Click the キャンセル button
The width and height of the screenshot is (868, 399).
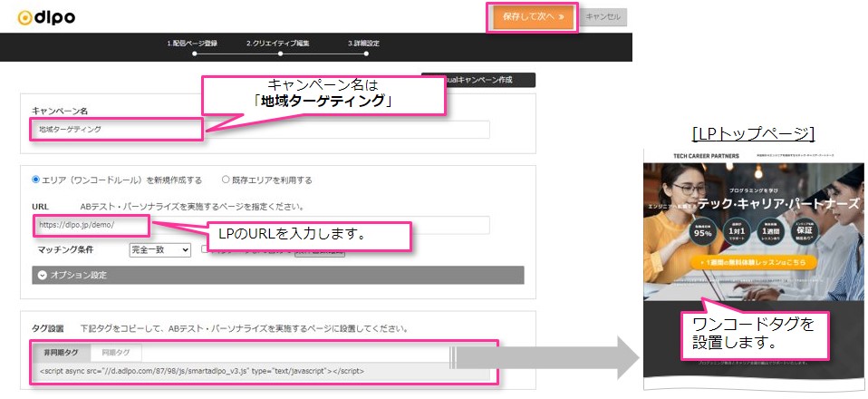[x=603, y=16]
